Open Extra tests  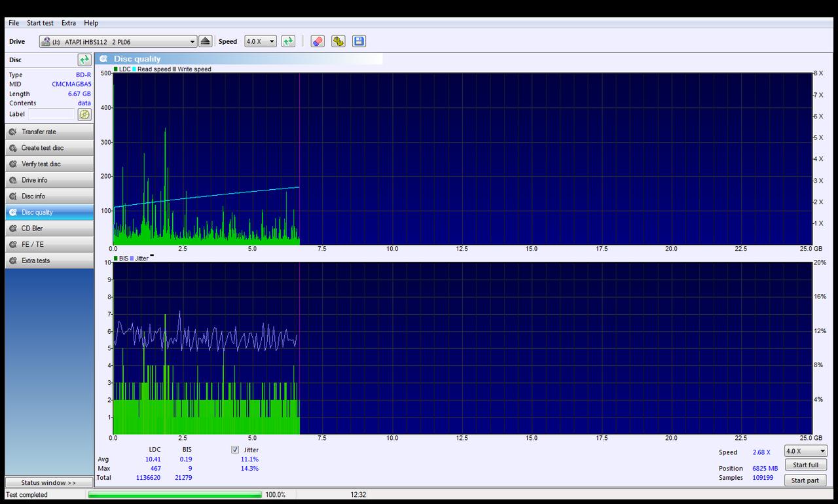coord(50,261)
